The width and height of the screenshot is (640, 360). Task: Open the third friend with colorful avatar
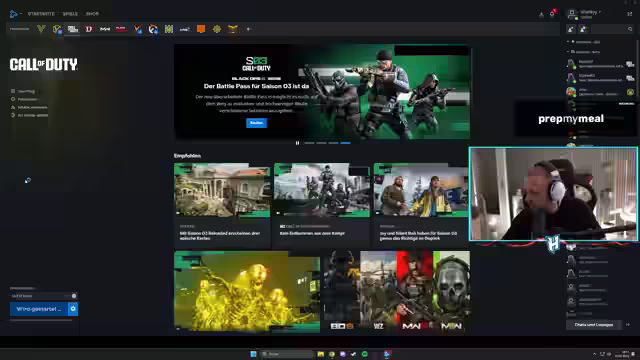point(600,92)
